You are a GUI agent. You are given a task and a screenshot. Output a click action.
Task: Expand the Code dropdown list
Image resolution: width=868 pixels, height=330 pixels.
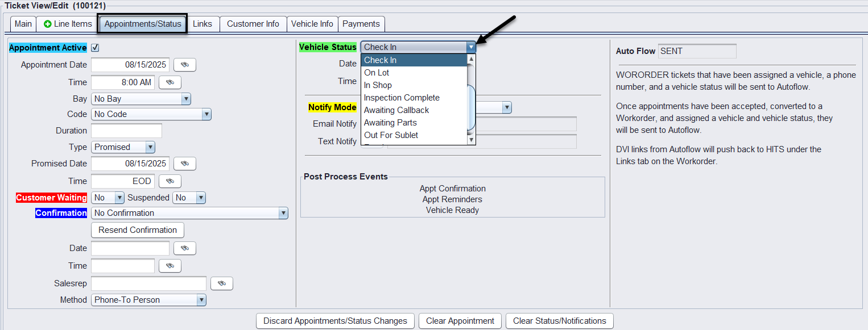(151, 114)
